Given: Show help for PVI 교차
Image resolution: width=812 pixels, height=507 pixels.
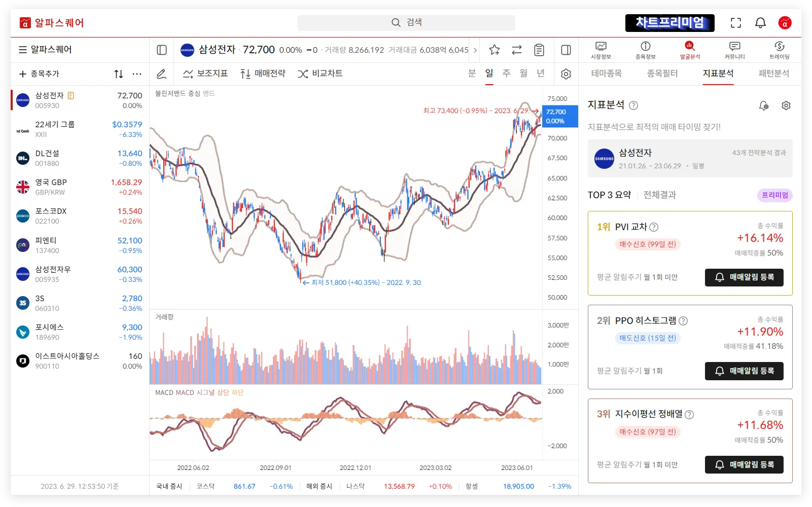Looking at the screenshot, I should click(x=654, y=227).
